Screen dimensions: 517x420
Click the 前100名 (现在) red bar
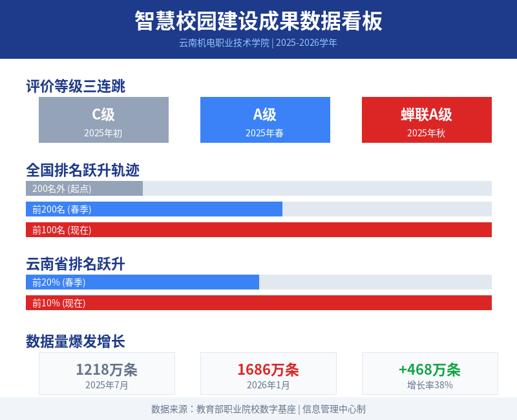pyautogui.click(x=259, y=230)
